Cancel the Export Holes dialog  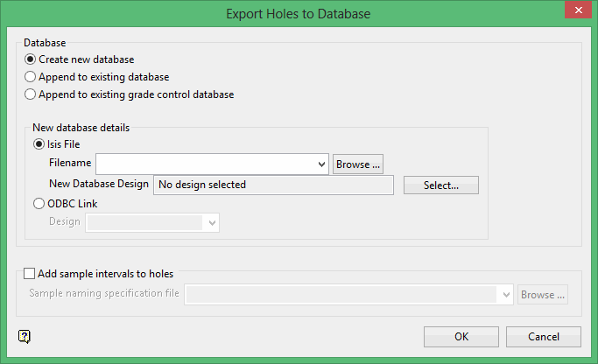point(544,337)
